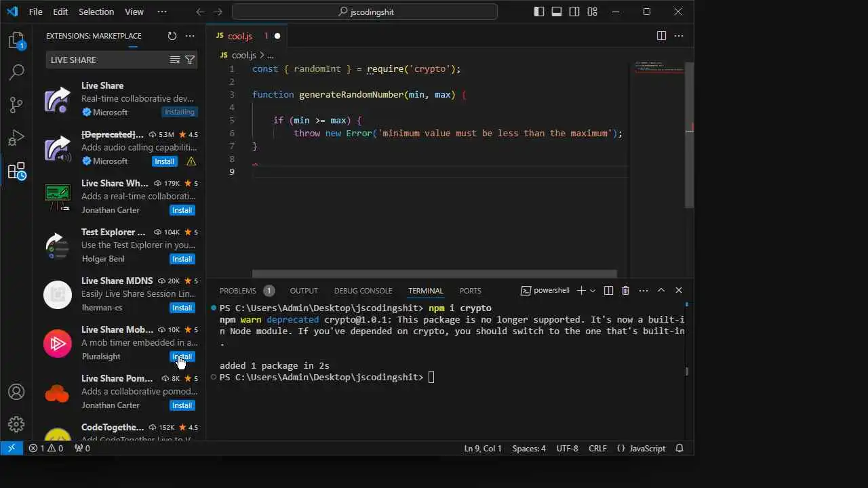Switch to the Output tab
868x488 pixels.
[304, 290]
